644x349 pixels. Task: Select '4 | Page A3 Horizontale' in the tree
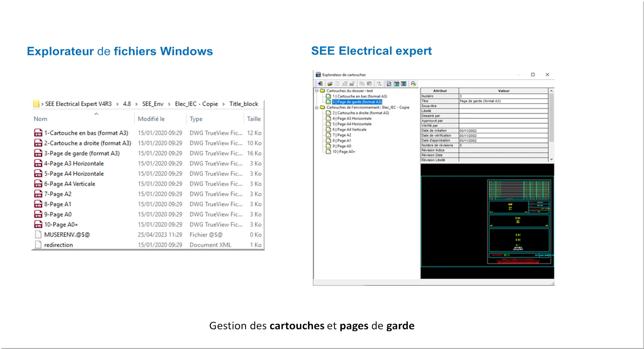tap(352, 119)
